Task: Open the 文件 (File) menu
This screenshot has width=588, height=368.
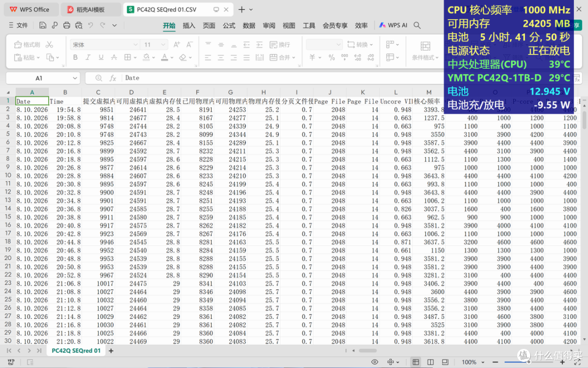Action: point(19,25)
